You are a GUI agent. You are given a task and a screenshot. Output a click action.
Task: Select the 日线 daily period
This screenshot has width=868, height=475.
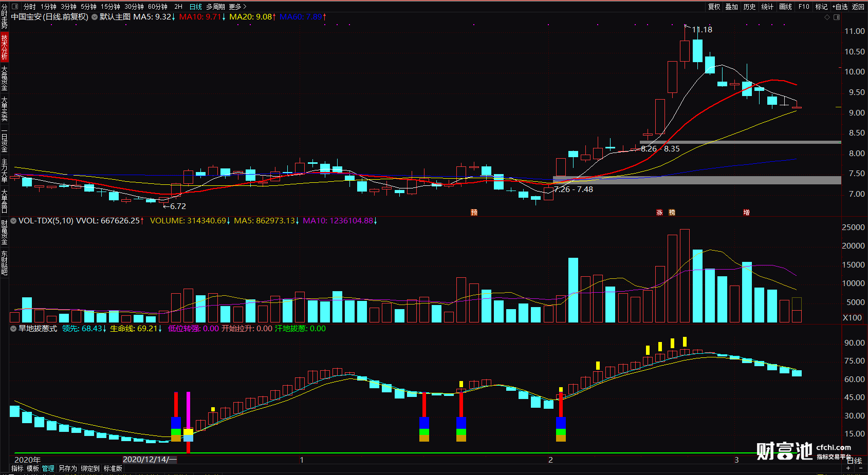coord(196,7)
